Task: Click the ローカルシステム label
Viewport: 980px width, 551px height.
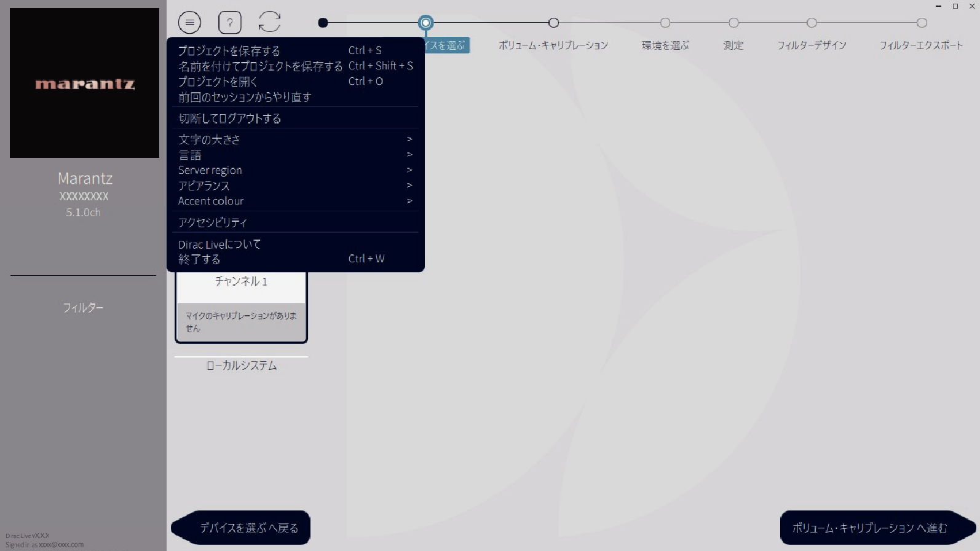Action: (x=241, y=365)
